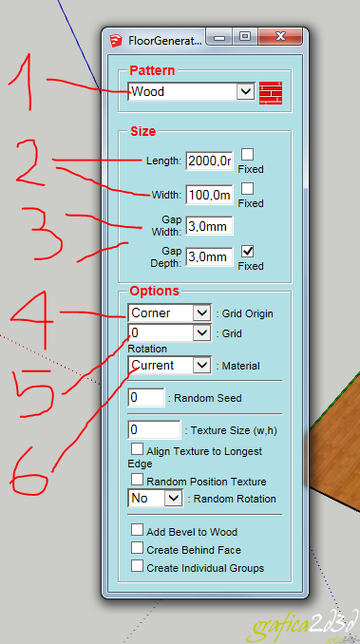Open the Random Rotation dropdown set to No

(x=155, y=498)
